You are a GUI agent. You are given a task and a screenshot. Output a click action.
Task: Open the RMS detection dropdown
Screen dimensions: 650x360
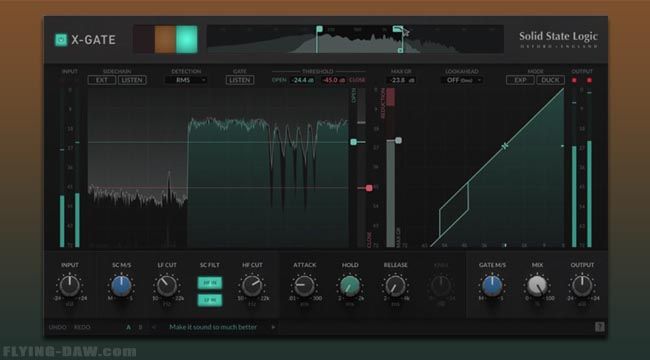coord(186,80)
